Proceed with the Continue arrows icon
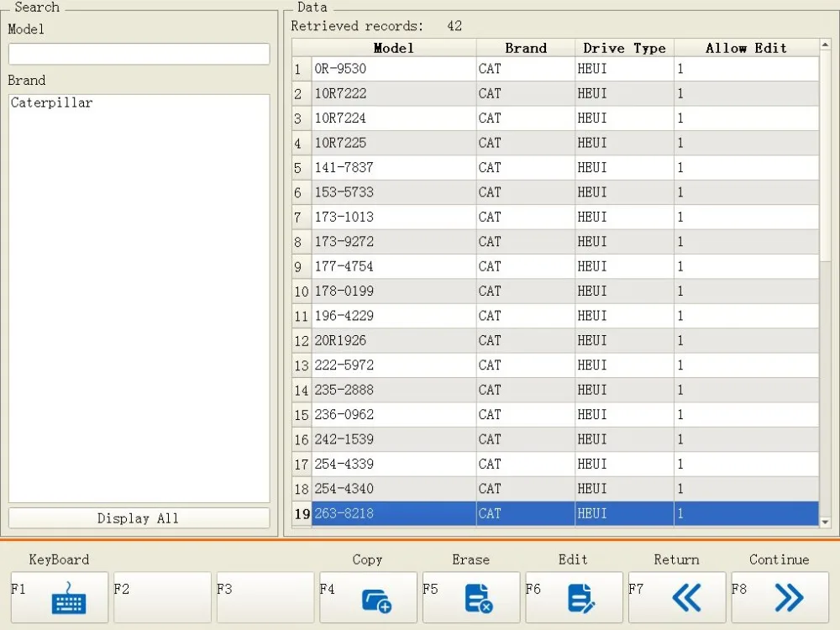The height and width of the screenshot is (630, 840). (789, 598)
